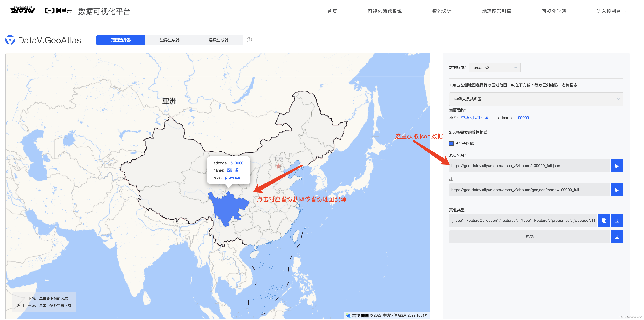
Task: Download the GeoJSON FeatureCollection file
Action: point(617,221)
